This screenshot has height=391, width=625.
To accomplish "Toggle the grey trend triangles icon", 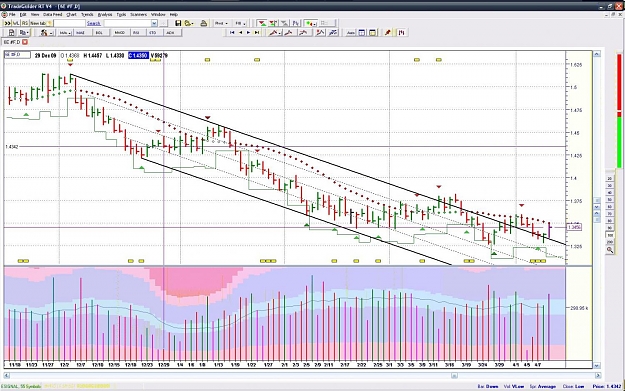I will coord(284,24).
